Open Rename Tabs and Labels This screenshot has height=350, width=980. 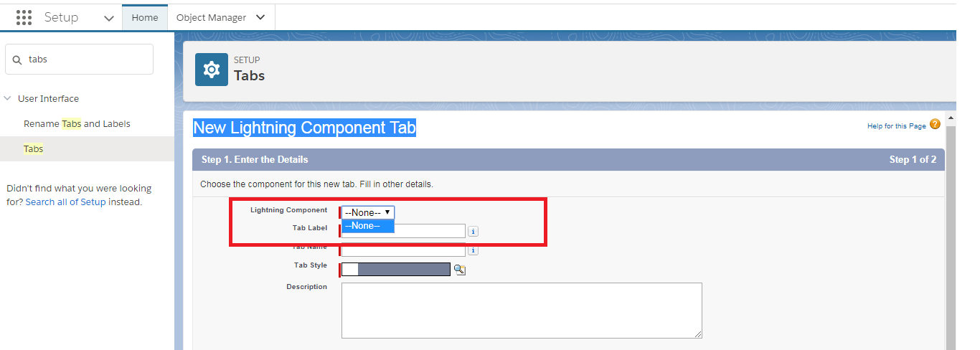tap(77, 124)
